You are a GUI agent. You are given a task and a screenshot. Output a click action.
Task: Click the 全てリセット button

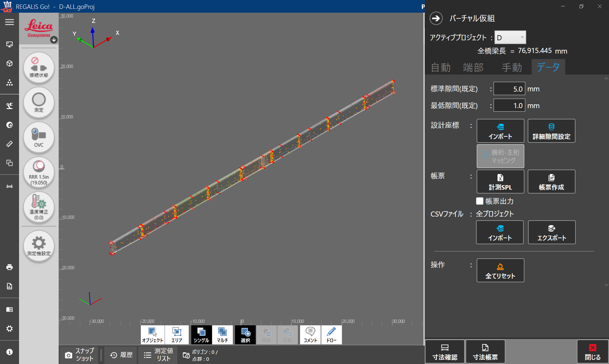click(500, 270)
